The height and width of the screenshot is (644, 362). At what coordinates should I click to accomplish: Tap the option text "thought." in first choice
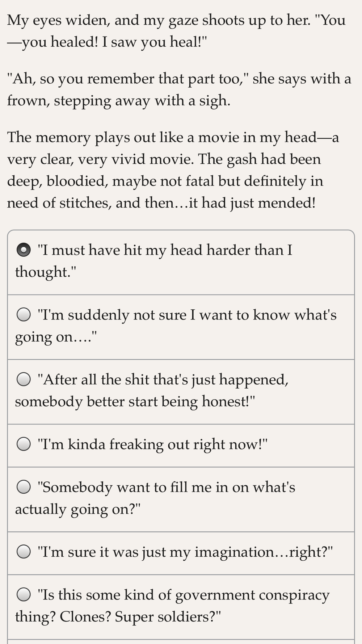(46, 272)
